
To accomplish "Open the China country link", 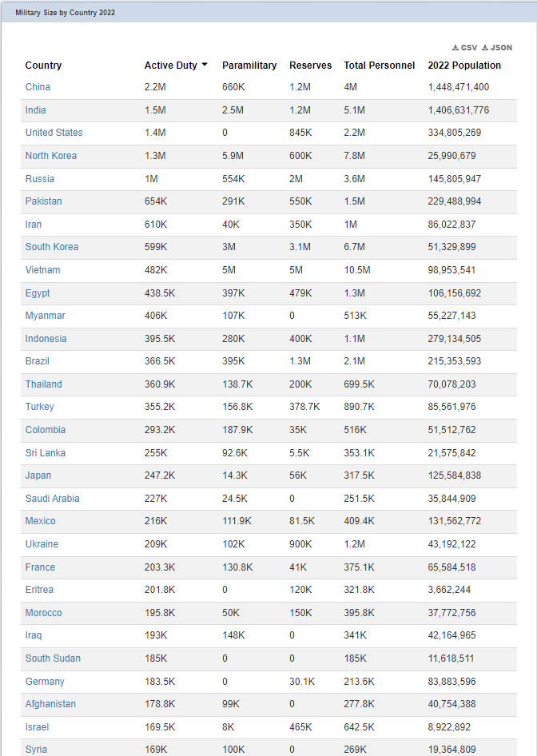I will 38,87.
